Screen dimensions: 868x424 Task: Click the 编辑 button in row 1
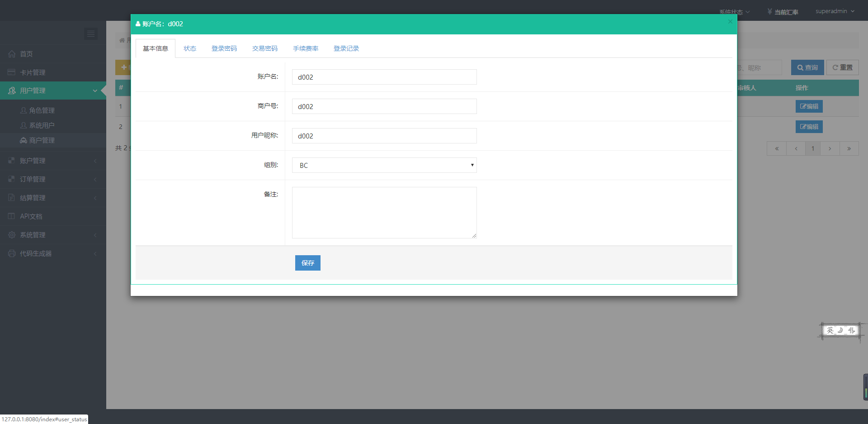(809, 106)
